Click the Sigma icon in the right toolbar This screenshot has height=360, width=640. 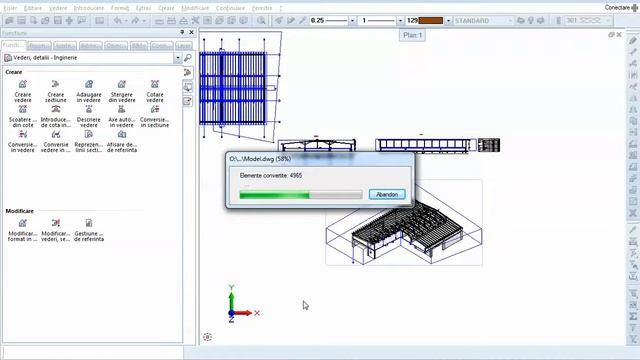[x=633, y=316]
